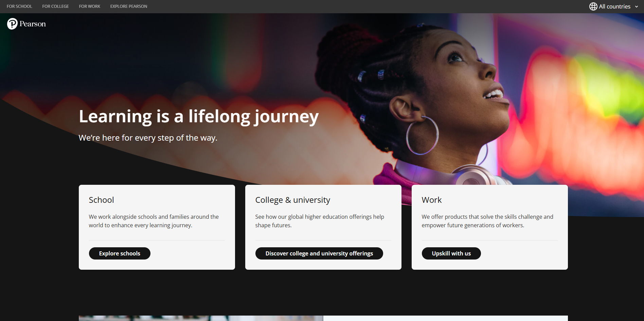Expand the countries chevron arrow
Viewport: 644px width, 321px height.
[637, 7]
